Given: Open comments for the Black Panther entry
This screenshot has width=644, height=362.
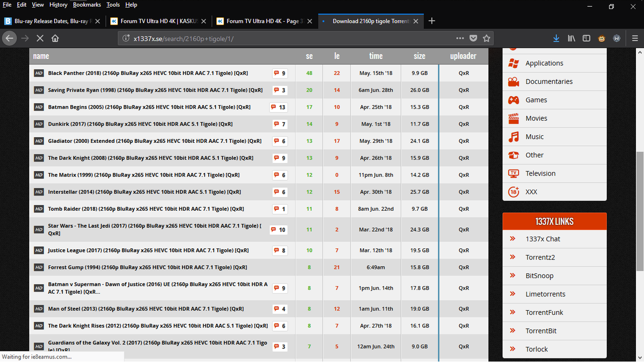Looking at the screenshot, I should tap(280, 73).
